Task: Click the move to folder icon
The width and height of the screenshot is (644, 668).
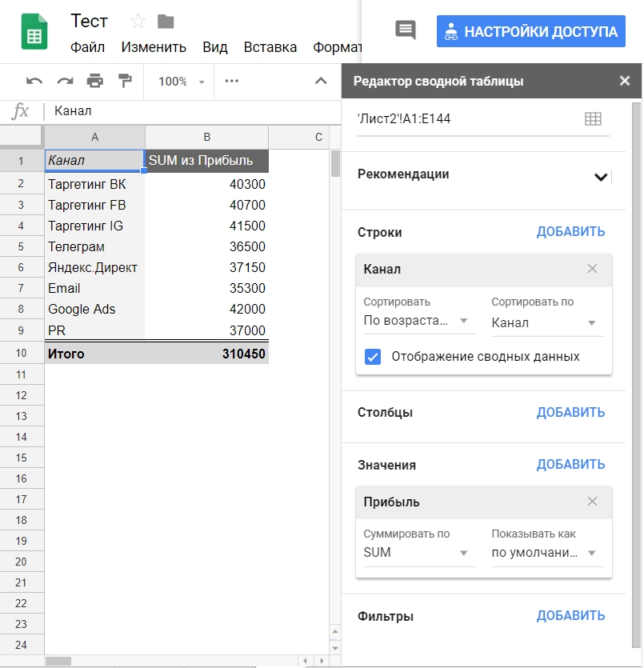Action: pos(166,22)
